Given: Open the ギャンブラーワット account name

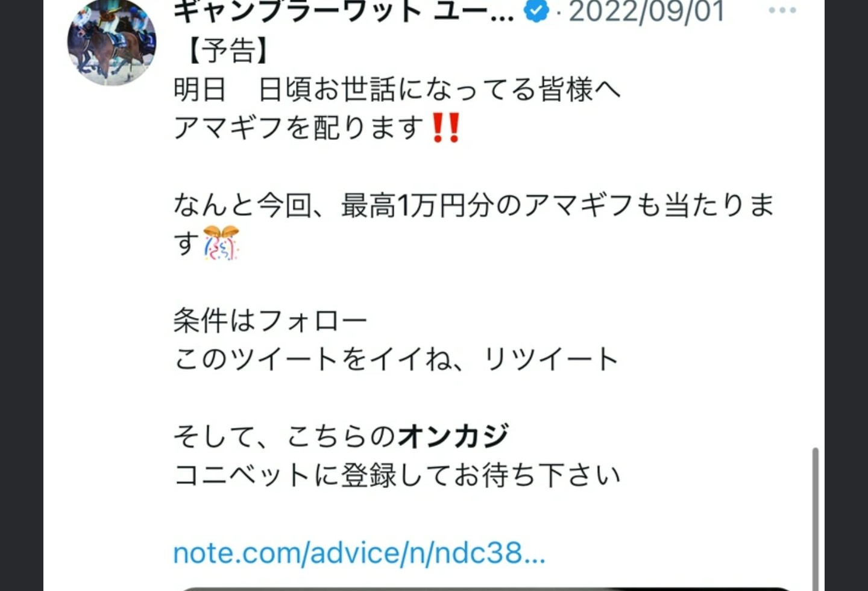Looking at the screenshot, I should [x=344, y=11].
